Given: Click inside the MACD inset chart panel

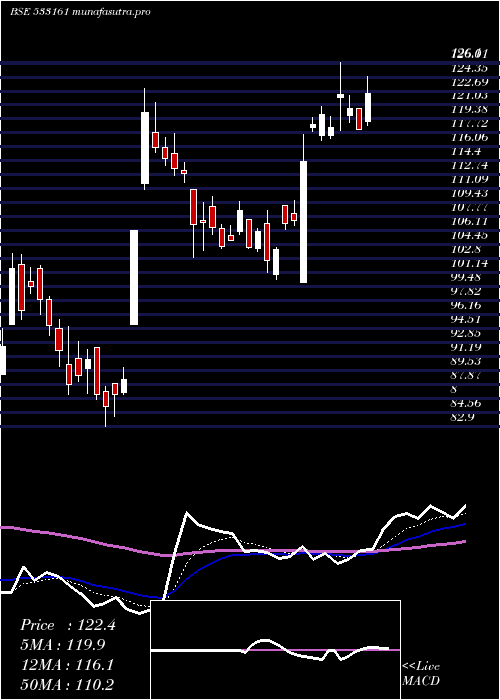Looking at the screenshot, I should pyautogui.click(x=275, y=650).
